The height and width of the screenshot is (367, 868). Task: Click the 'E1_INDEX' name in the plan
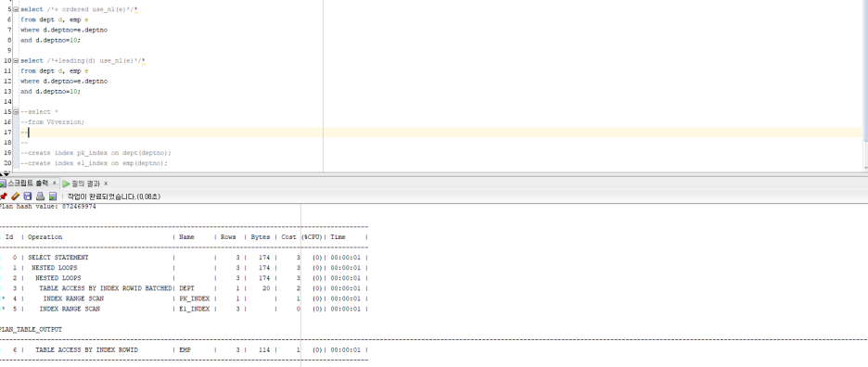coord(195,309)
